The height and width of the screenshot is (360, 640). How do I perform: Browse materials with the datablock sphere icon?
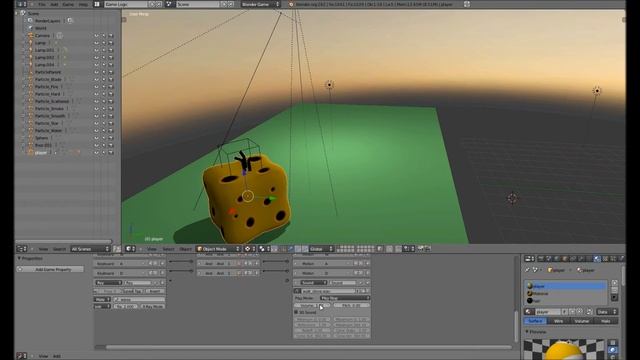(530, 312)
